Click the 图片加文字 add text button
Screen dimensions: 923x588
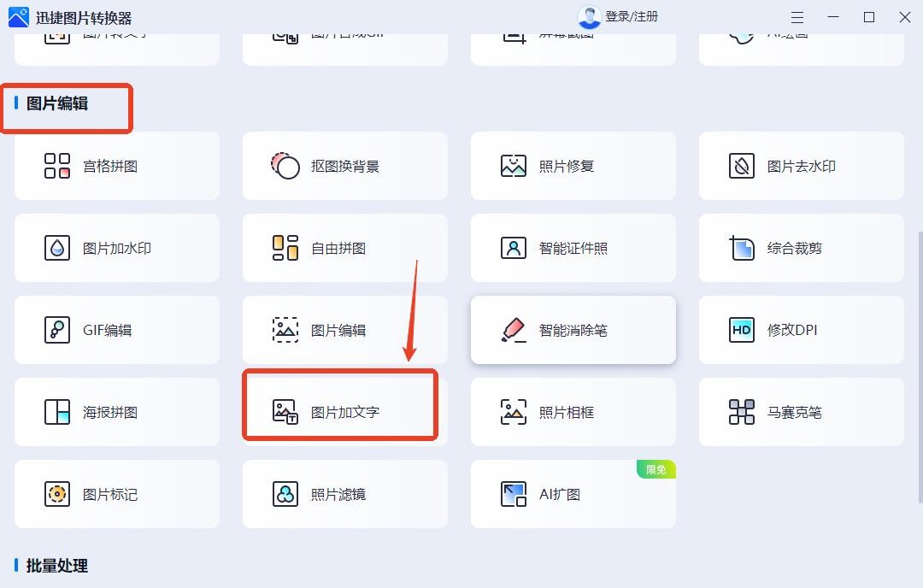click(344, 412)
